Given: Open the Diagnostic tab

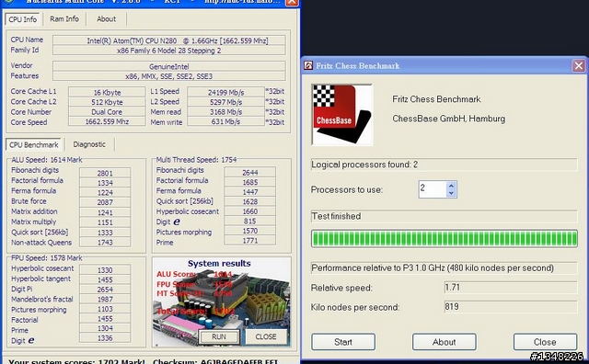Looking at the screenshot, I should coord(89,144).
